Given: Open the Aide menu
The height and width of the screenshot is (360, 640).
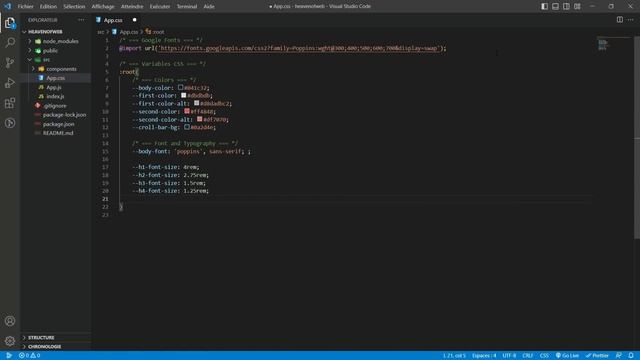Looking at the screenshot, I should click(x=209, y=6).
